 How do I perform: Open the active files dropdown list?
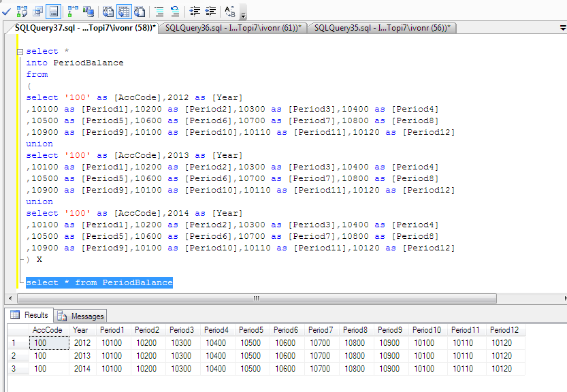click(563, 28)
